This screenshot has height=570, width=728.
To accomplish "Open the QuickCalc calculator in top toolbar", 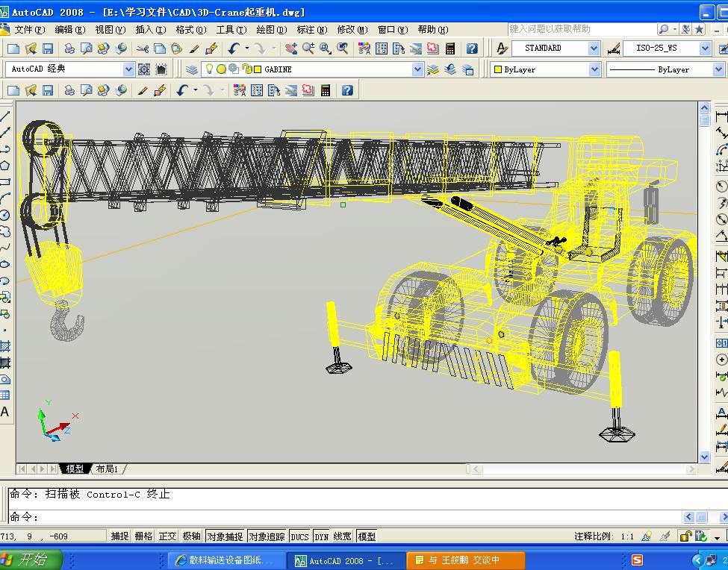I will (450, 48).
